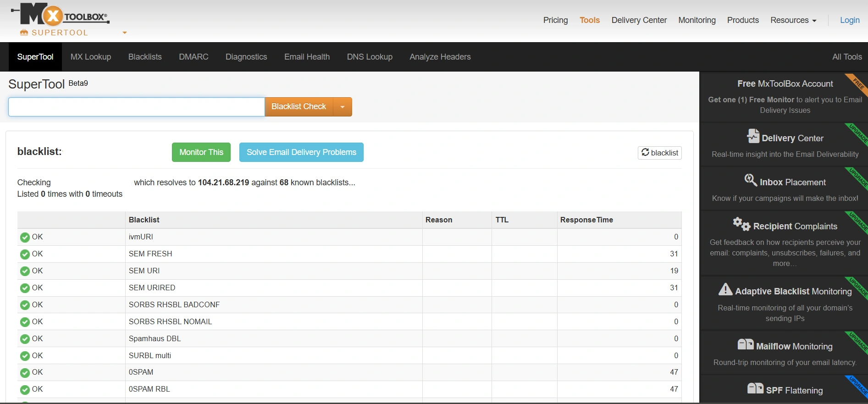Open the MX Lookup tab

[91, 57]
